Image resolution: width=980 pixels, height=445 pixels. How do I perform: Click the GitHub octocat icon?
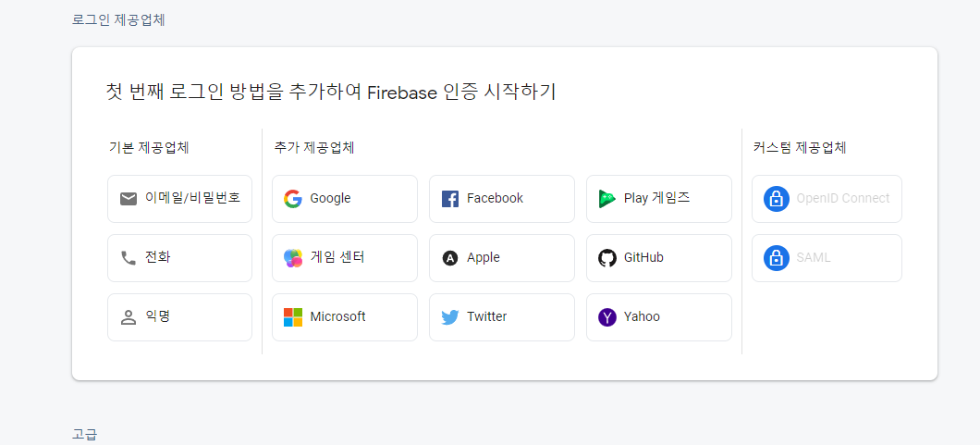pos(606,258)
